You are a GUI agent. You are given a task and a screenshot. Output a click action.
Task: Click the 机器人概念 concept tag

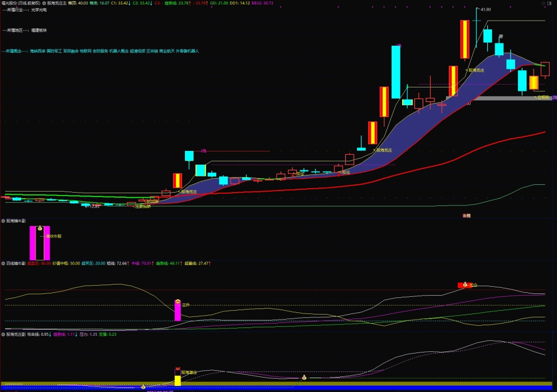click(119, 51)
